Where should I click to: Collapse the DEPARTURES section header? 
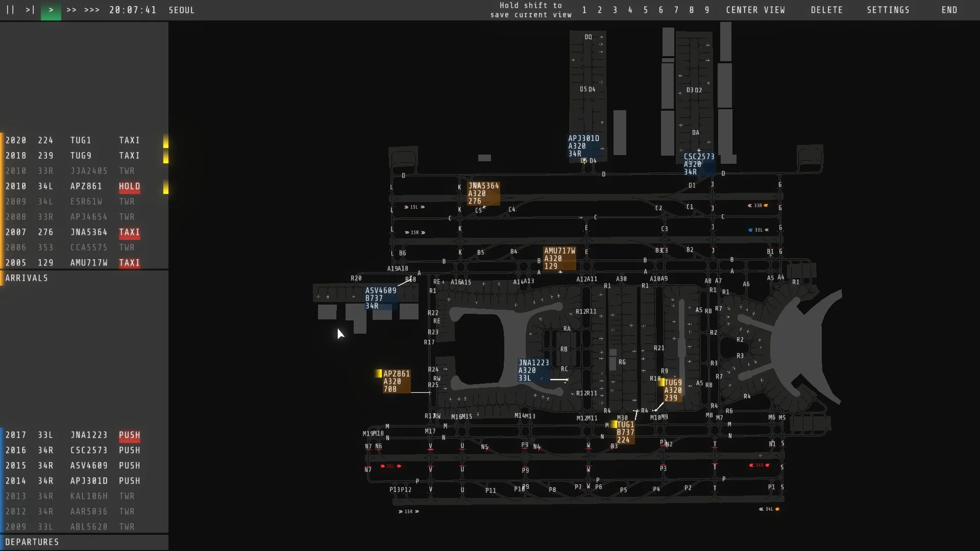click(x=32, y=542)
